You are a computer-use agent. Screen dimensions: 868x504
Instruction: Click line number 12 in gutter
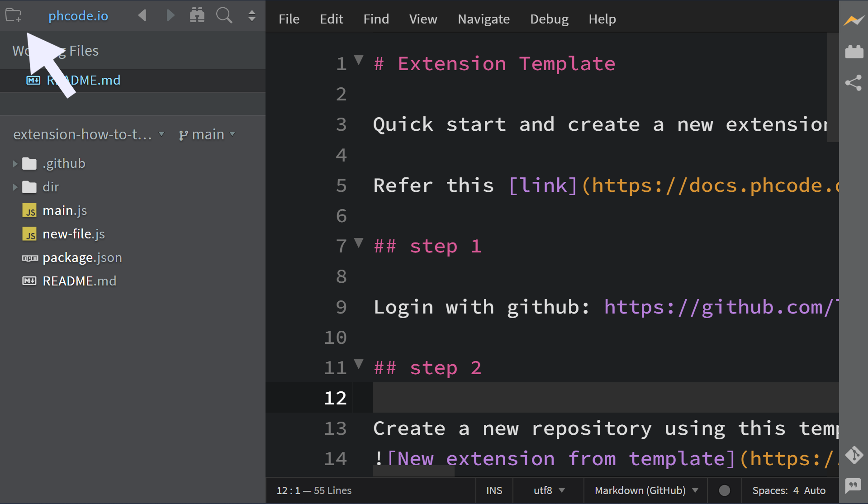pyautogui.click(x=335, y=398)
